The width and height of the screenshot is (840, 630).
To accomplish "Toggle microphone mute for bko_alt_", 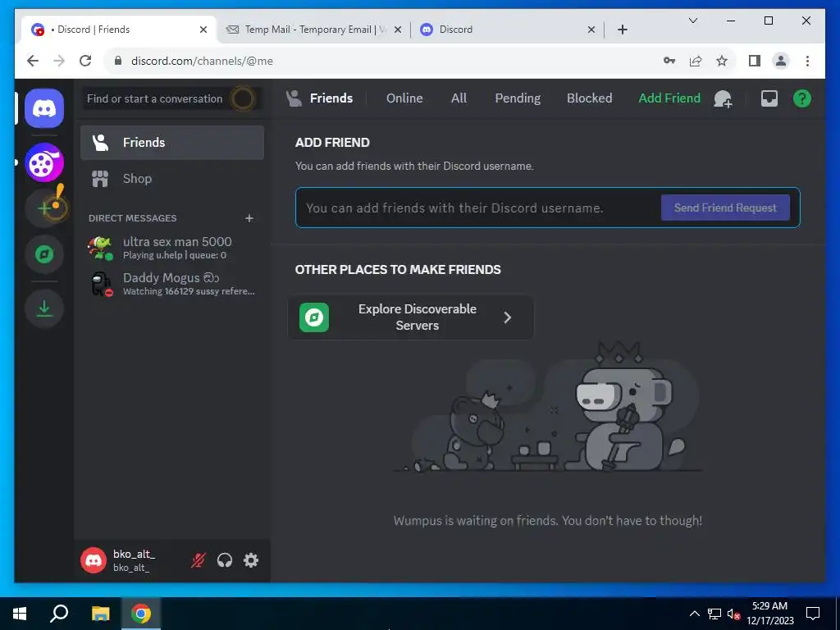I will [199, 560].
